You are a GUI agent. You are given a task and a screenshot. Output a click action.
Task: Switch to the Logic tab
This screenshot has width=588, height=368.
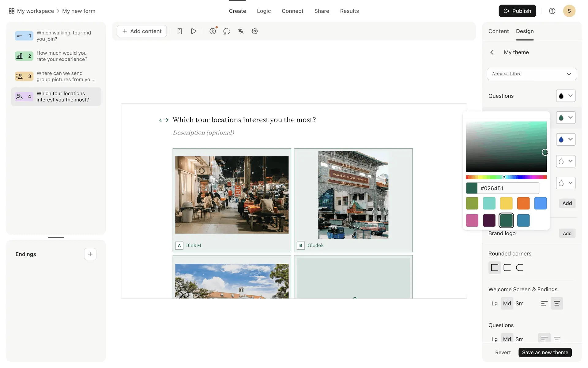point(264,11)
